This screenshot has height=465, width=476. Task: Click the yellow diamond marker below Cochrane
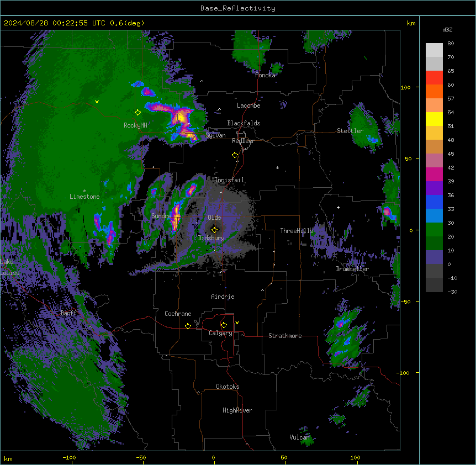click(188, 326)
